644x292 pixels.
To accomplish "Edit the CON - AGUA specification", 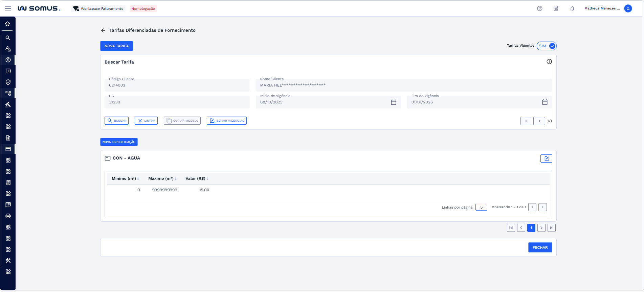I will pyautogui.click(x=546, y=159).
